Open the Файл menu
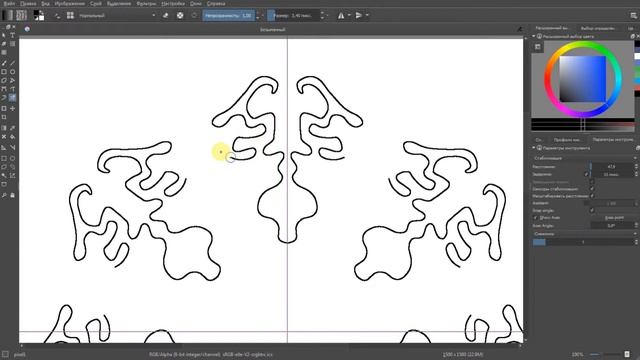This screenshot has height=360, width=640. [9, 4]
